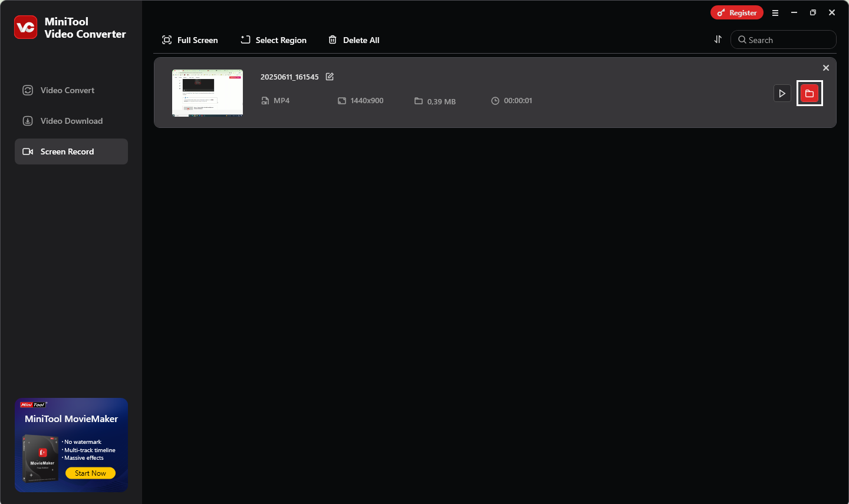Click the MovieMaker product box image
The image size is (849, 504).
[x=40, y=459]
